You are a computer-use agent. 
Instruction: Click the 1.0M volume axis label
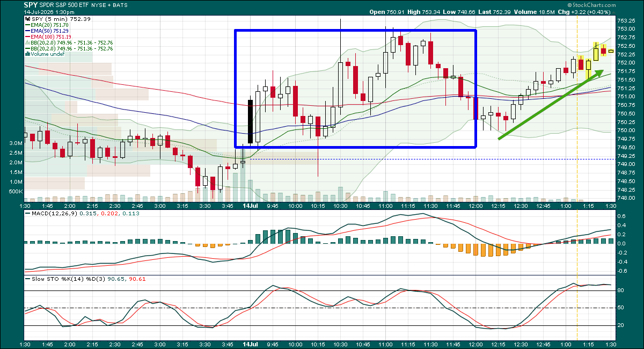pos(16,182)
